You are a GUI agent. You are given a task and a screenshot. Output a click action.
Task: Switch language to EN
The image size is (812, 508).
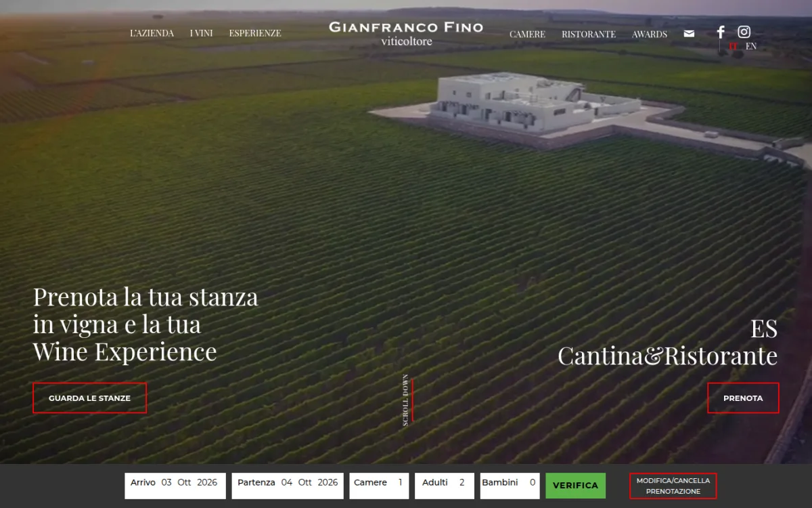pos(751,46)
